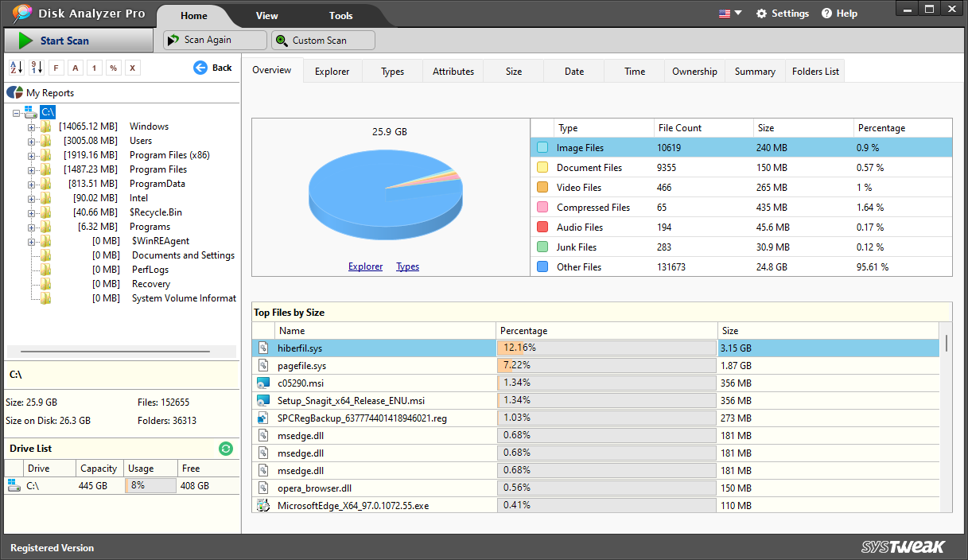Open the Explorer tab
Screen dimensions: 968x560
point(332,72)
